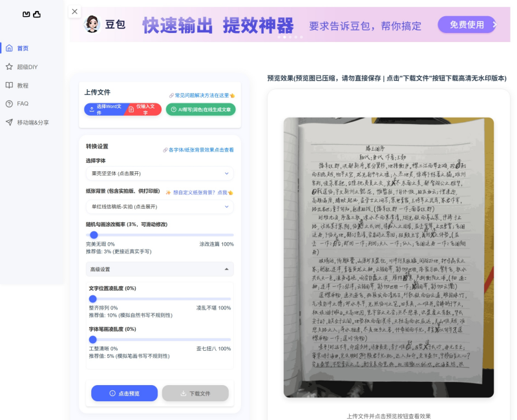
Task: Click the handwriting preview image
Action: point(388,257)
